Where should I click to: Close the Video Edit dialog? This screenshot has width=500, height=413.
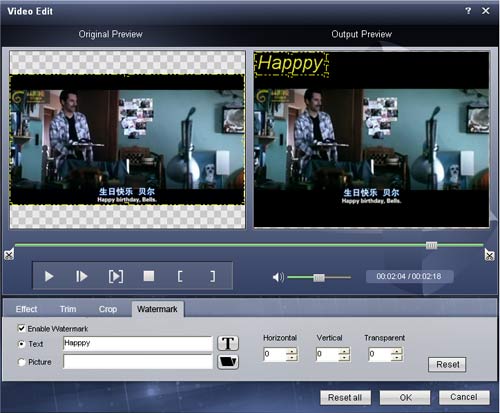click(486, 11)
